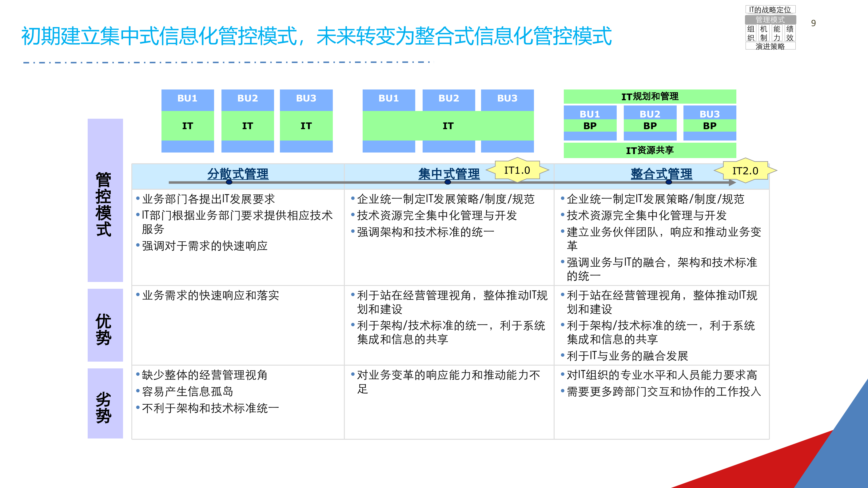Expand the 能力 navigation item
The width and height of the screenshot is (868, 488).
tap(777, 34)
